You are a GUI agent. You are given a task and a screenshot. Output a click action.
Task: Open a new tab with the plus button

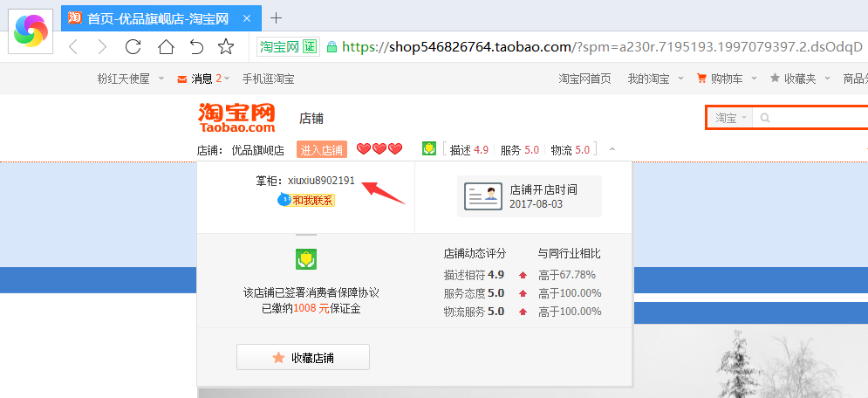[276, 18]
